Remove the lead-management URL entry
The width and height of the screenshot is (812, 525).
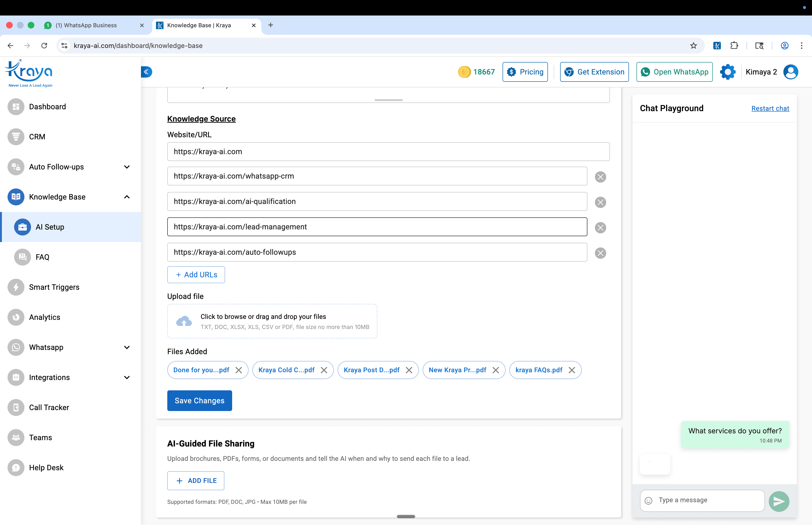(600, 227)
